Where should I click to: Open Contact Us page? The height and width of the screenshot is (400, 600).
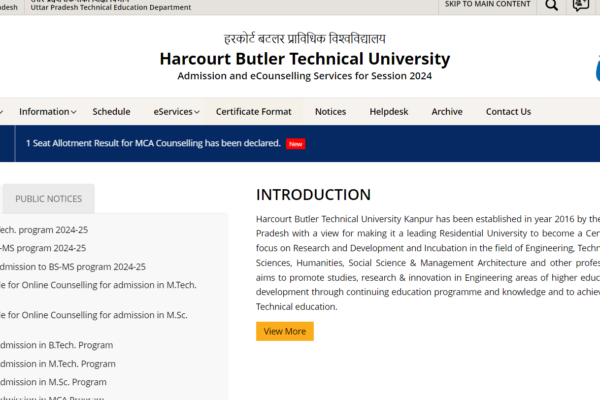(x=508, y=112)
